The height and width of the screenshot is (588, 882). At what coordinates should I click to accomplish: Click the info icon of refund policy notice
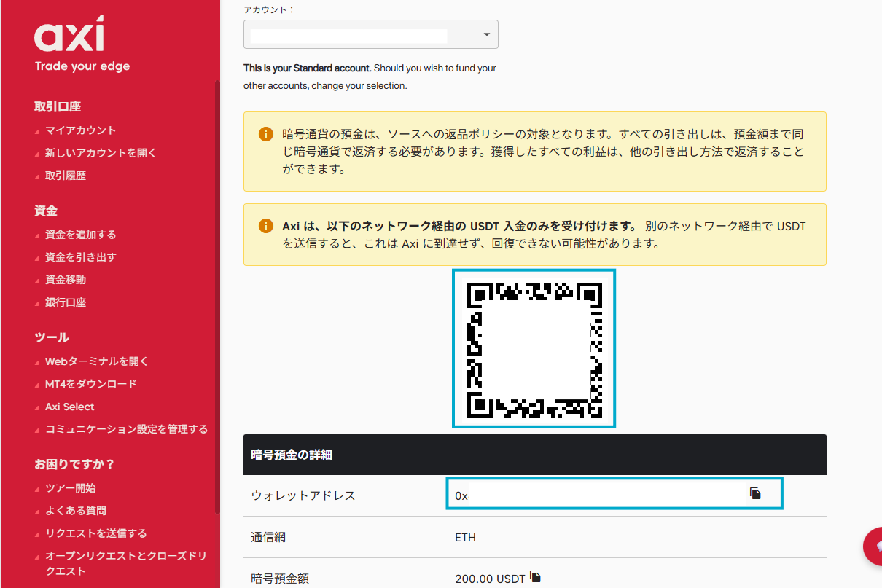tap(265, 134)
